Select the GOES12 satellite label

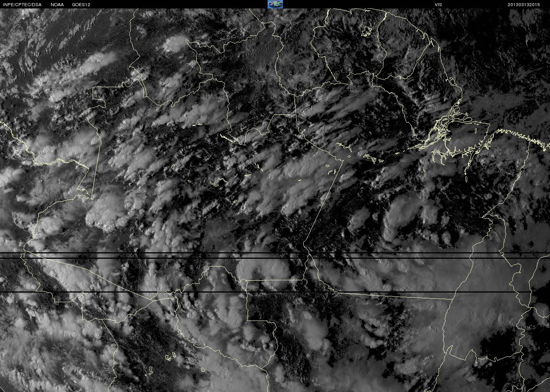click(x=81, y=5)
